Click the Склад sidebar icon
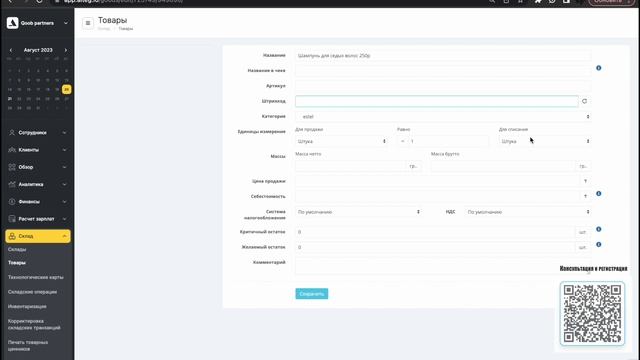 [12, 236]
